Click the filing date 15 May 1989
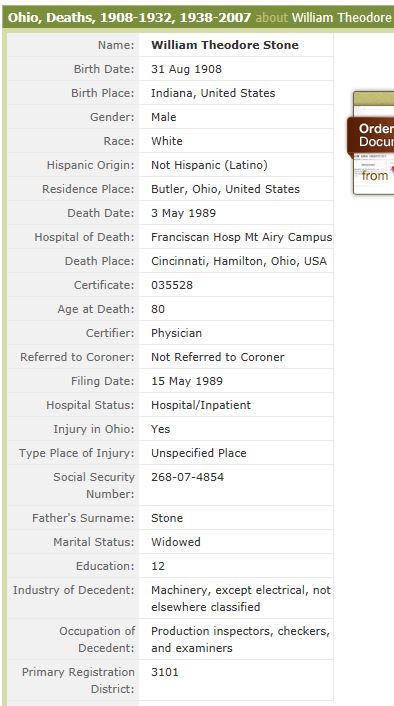The image size is (394, 706). 187,381
